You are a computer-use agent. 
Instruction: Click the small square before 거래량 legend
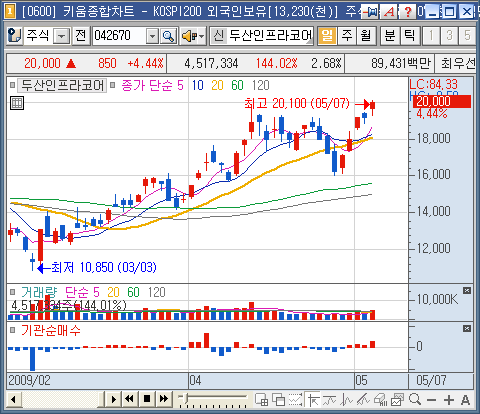12,292
